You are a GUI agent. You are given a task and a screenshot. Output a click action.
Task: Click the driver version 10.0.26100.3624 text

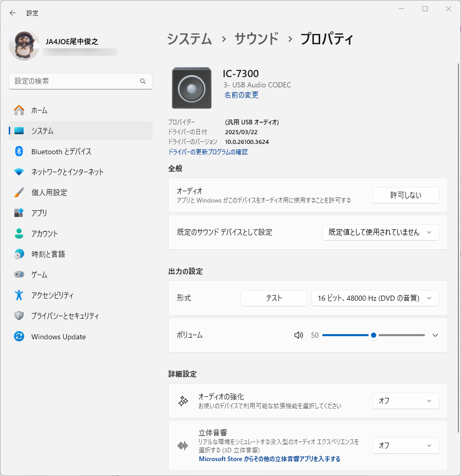tap(247, 142)
